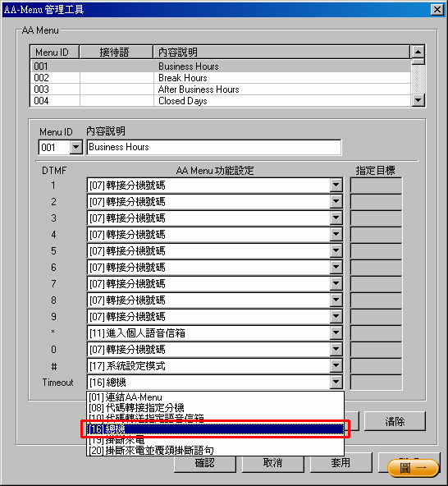Select the 002 Break Hours row
This screenshot has width=448, height=486.
tap(221, 78)
